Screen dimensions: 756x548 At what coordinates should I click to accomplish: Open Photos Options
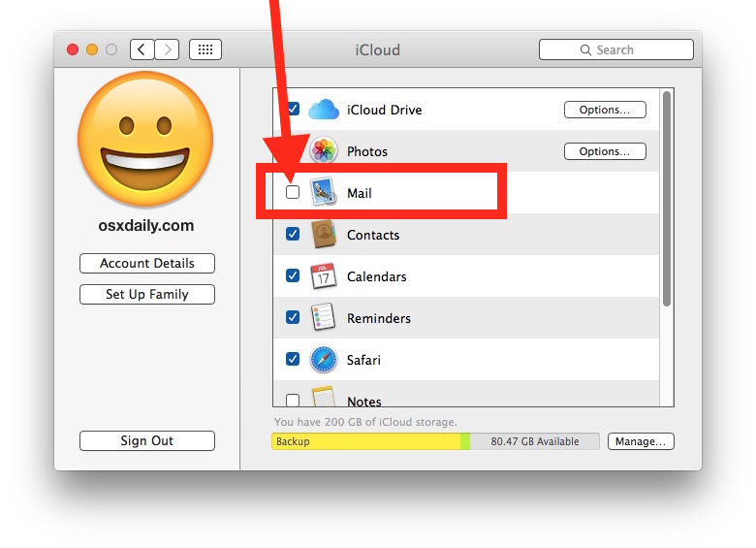(605, 151)
